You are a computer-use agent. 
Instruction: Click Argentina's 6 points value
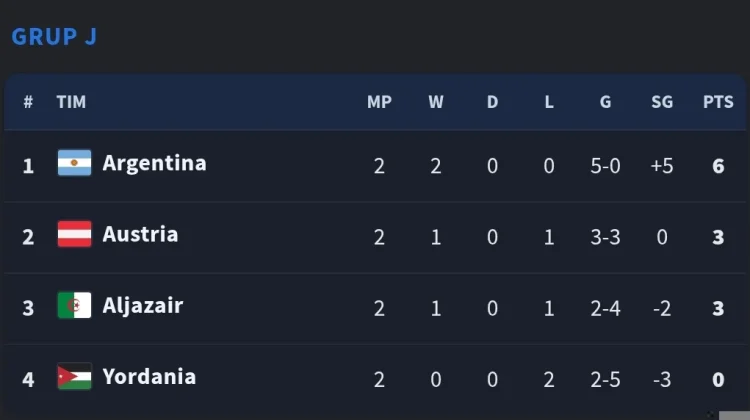coord(718,166)
